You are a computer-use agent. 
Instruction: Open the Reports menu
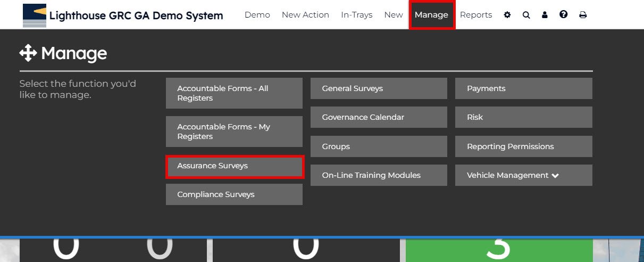pyautogui.click(x=476, y=15)
